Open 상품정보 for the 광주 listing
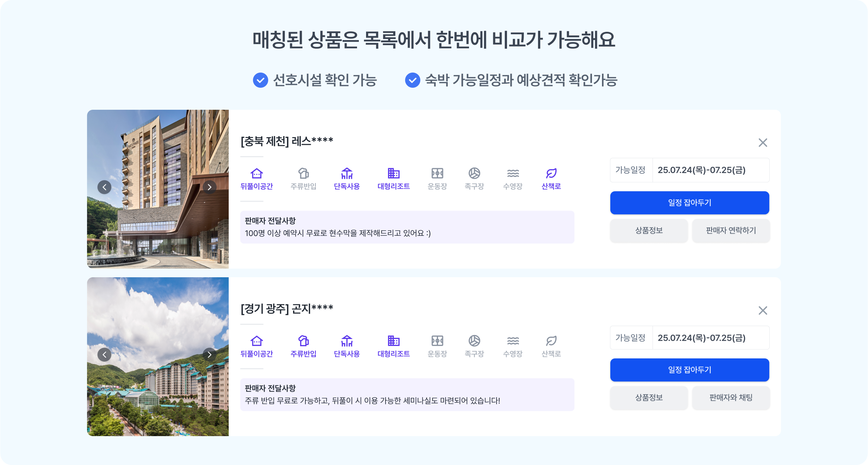The image size is (868, 465). pyautogui.click(x=649, y=397)
